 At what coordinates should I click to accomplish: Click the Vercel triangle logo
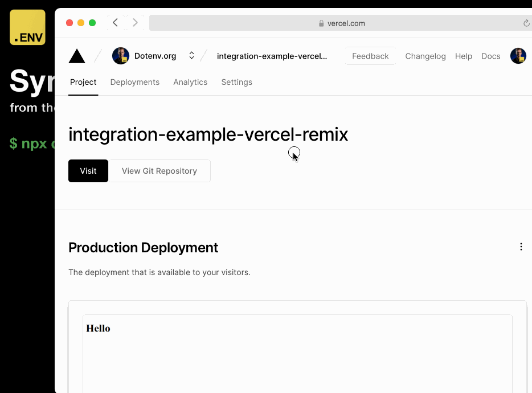coord(77,56)
